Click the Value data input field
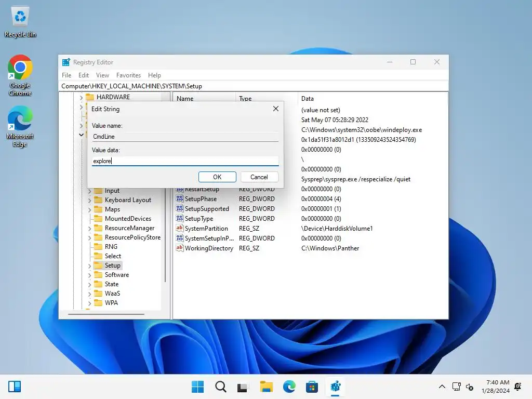Image resolution: width=532 pixels, height=399 pixels. click(x=185, y=161)
